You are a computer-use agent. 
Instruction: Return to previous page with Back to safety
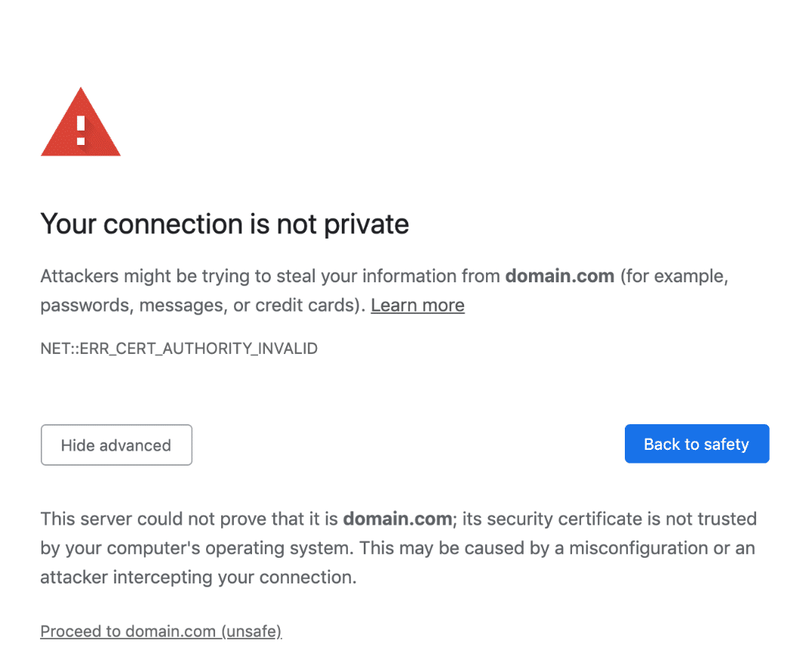pyautogui.click(x=696, y=444)
